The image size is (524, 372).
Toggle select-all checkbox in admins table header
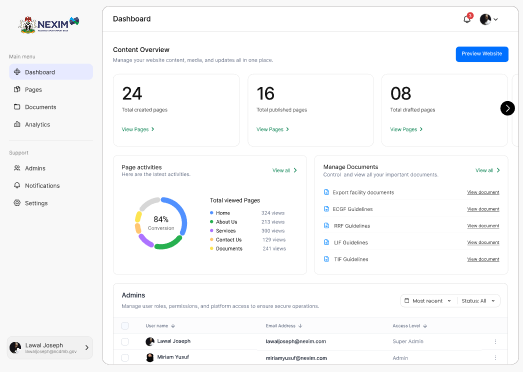[x=125, y=326]
